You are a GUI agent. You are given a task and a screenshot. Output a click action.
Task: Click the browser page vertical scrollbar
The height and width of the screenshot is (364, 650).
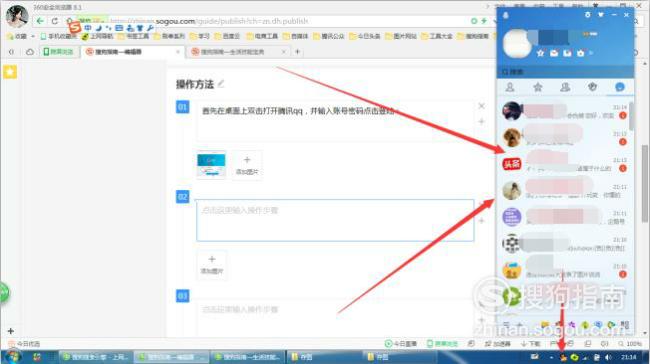[645, 183]
